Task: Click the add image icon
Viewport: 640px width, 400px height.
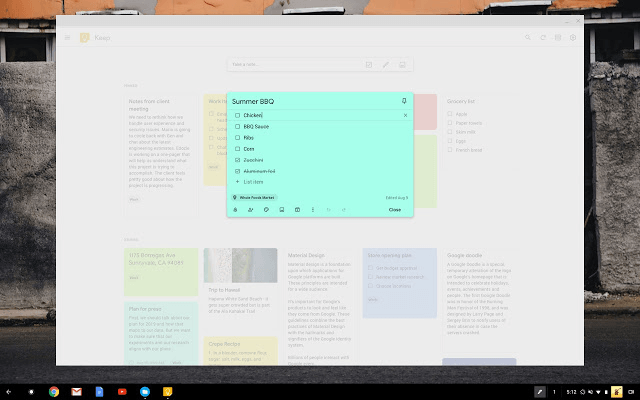Action: (282, 210)
